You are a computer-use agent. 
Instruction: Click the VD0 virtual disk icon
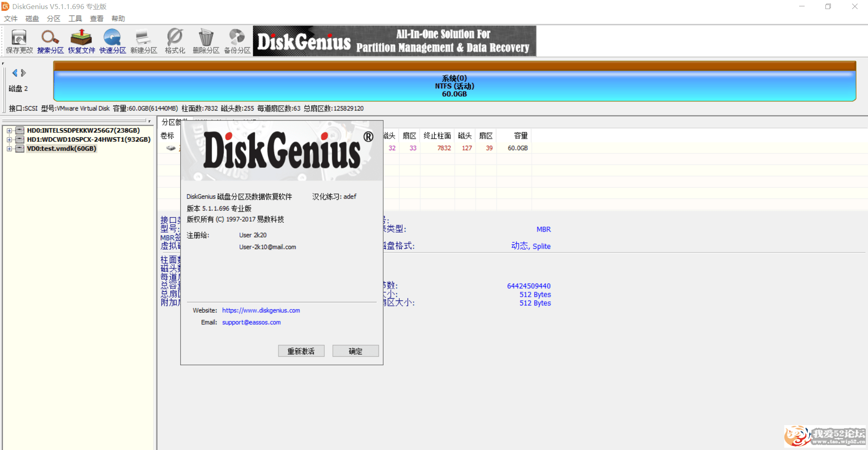(19, 149)
